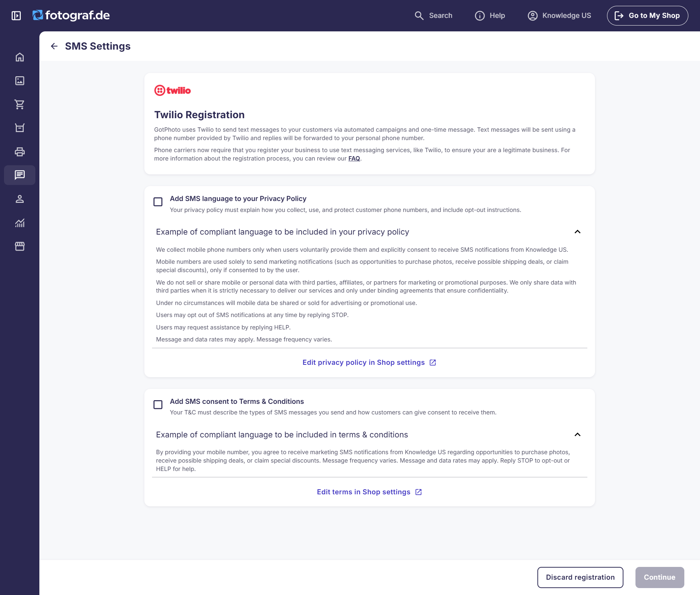
Task: Click the external link icon after Edit terms
Action: tap(419, 492)
